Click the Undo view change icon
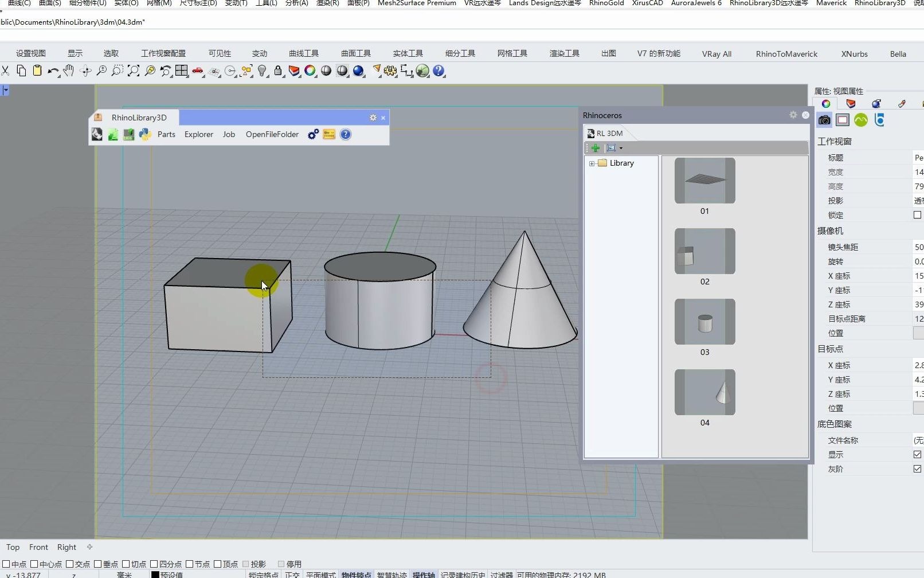The height and width of the screenshot is (578, 924). [166, 71]
